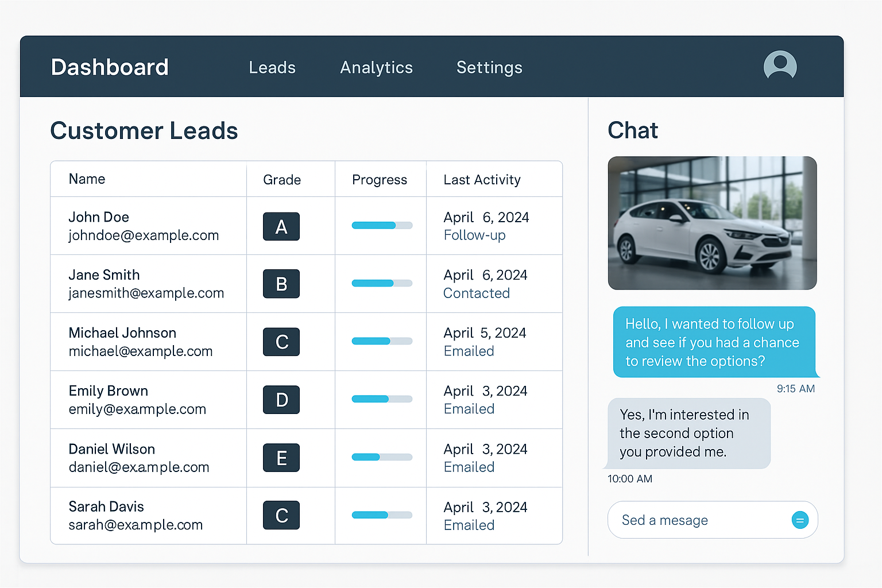
Task: Click the send message icon in chat
Action: point(800,520)
